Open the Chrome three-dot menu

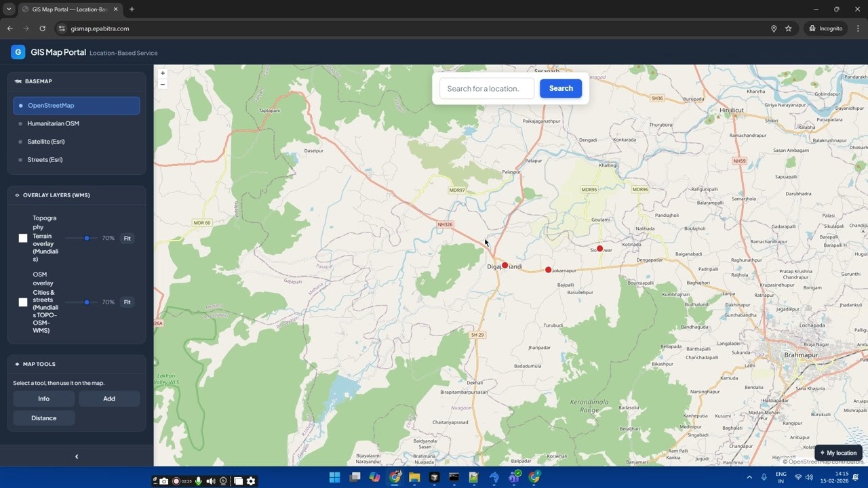coord(858,28)
